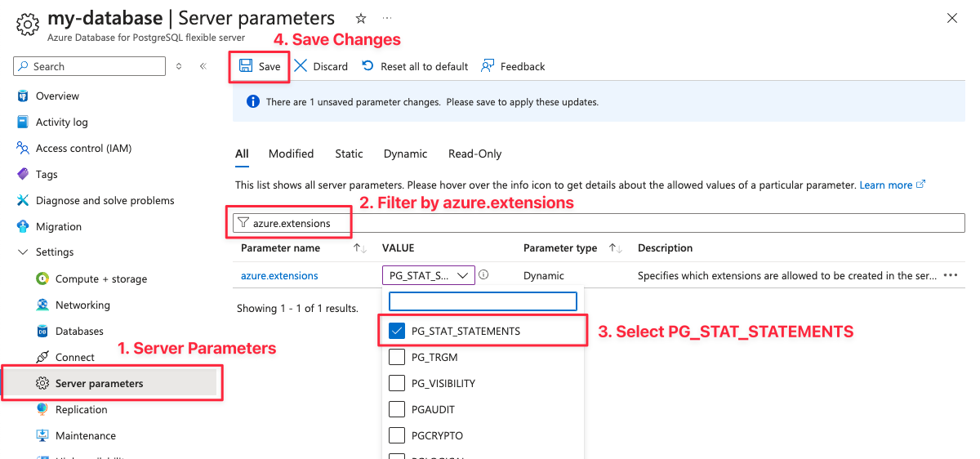
Task: Check the PG_TRGM extension checkbox
Action: click(x=397, y=357)
